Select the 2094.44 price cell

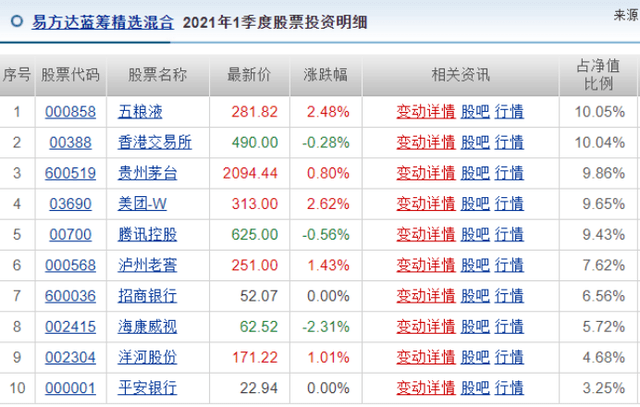coord(250,173)
